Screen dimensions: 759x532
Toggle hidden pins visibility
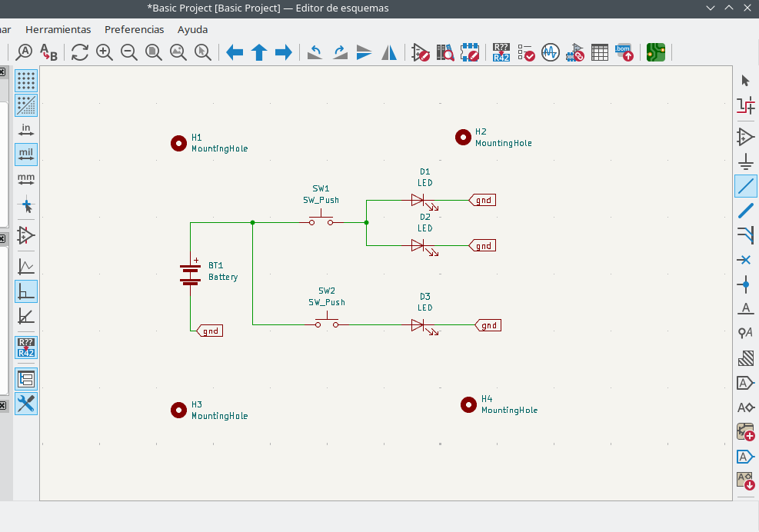pos(26,235)
